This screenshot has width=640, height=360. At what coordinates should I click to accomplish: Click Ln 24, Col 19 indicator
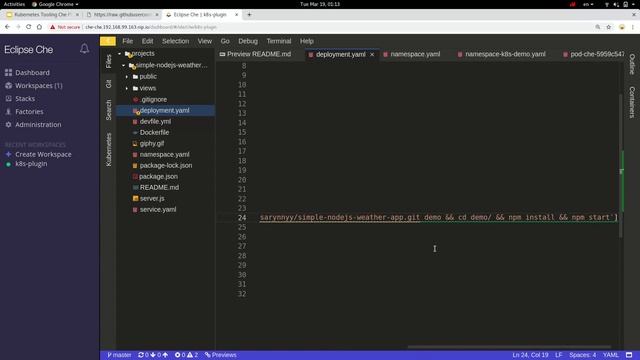pos(530,355)
